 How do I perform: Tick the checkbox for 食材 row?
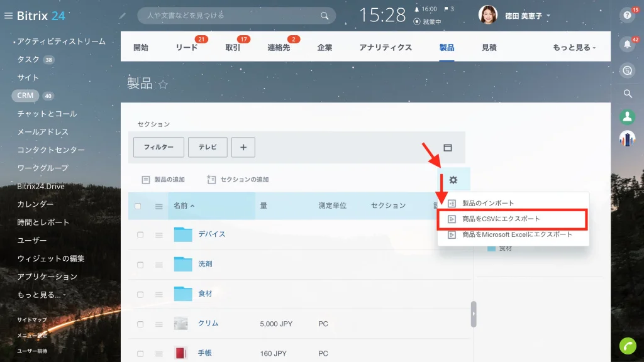pos(140,294)
